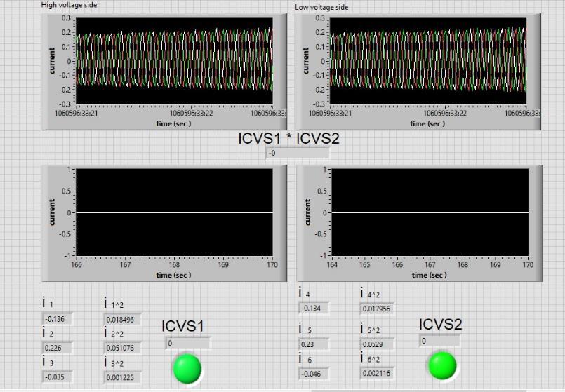Image resolution: width=565 pixels, height=392 pixels.
Task: Click the ICVS2 green LED indicator
Action: click(442, 366)
